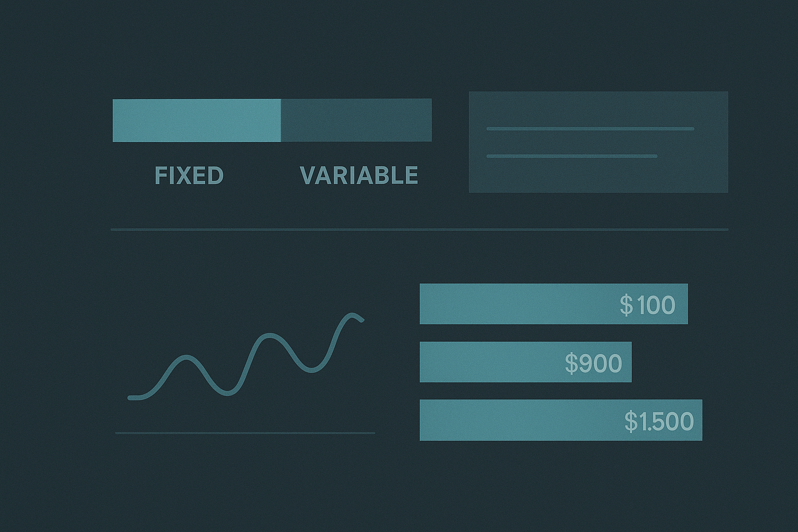Click the $100 amount text
Viewport: 798px width, 532px height.
pos(647,304)
